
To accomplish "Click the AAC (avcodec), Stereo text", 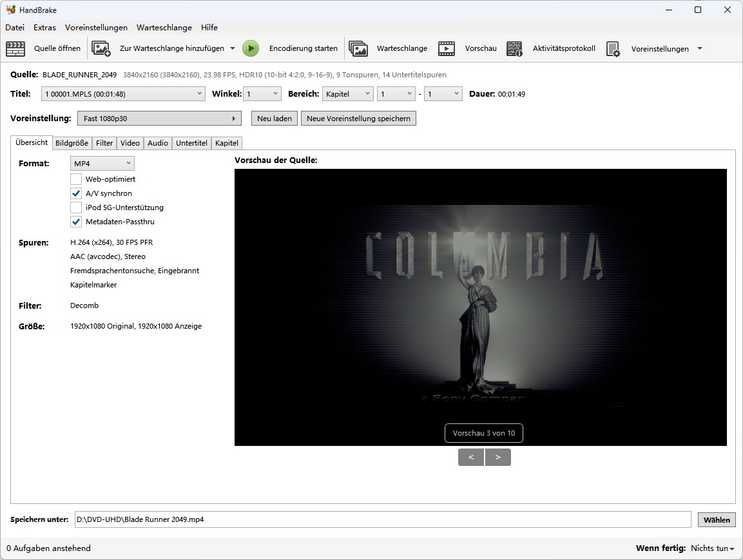I will click(108, 256).
